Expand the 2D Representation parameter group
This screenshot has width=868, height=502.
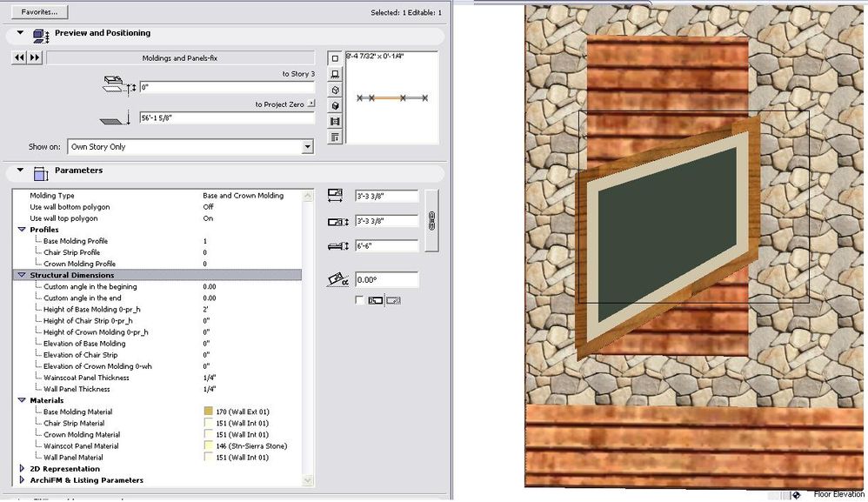pyautogui.click(x=22, y=468)
